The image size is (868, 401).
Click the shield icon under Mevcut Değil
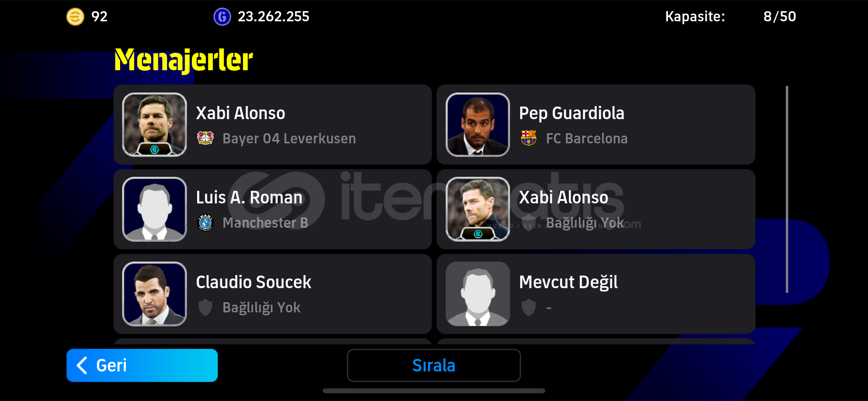click(x=528, y=307)
